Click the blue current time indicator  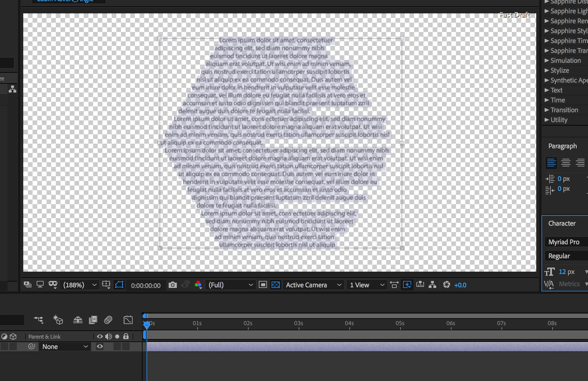tap(147, 325)
